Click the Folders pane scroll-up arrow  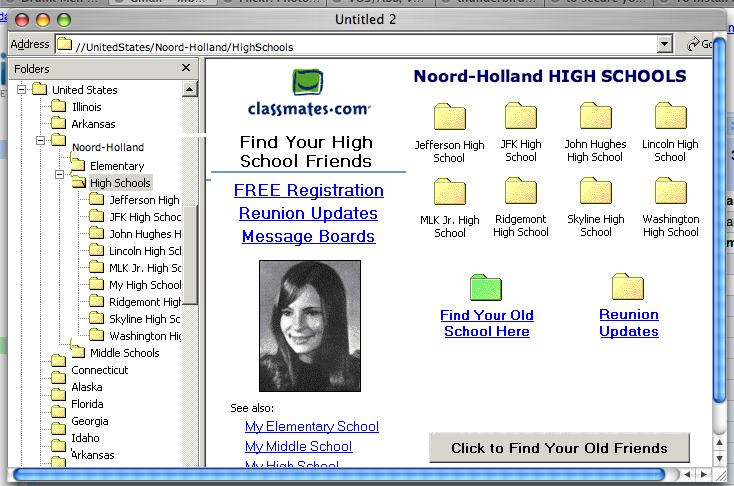click(190, 89)
